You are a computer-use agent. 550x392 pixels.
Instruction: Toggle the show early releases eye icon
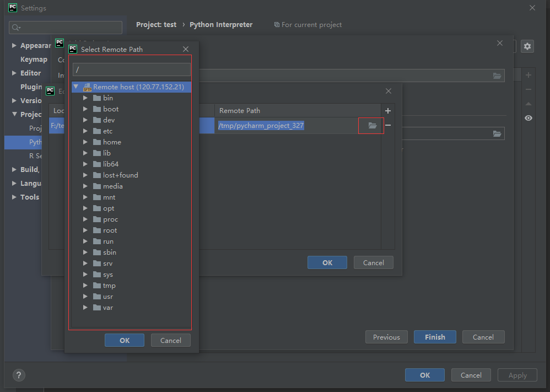pyautogui.click(x=529, y=118)
